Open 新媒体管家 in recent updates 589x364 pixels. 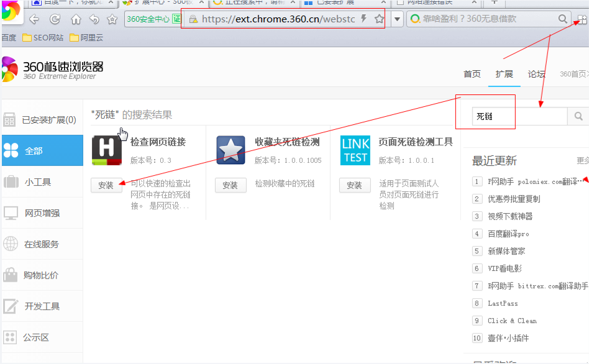[x=506, y=251]
